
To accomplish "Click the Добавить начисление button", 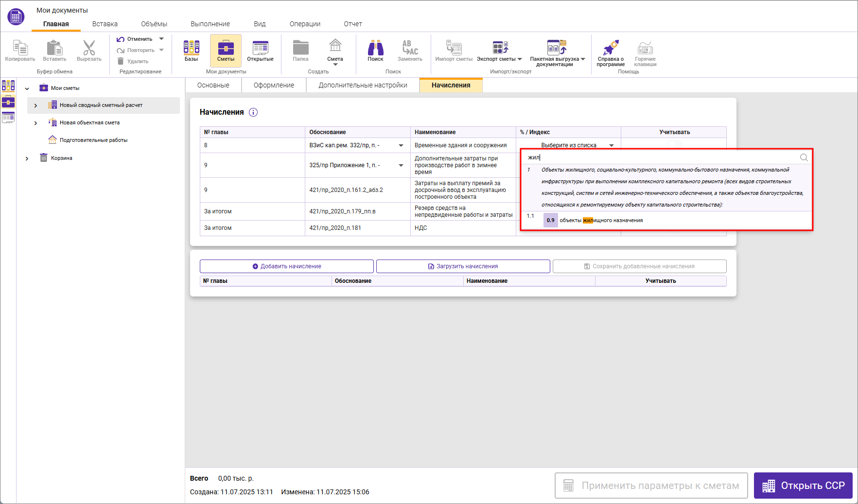I will coord(286,266).
